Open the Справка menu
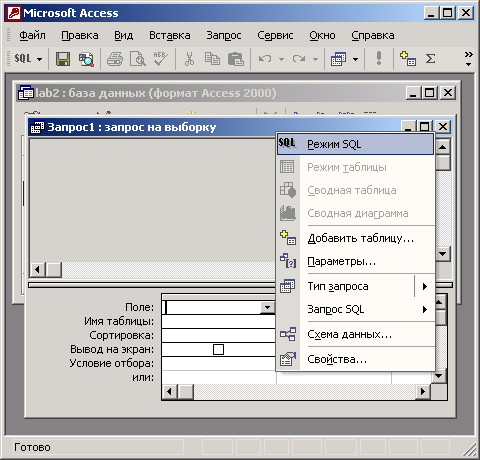480x460 pixels. point(373,35)
